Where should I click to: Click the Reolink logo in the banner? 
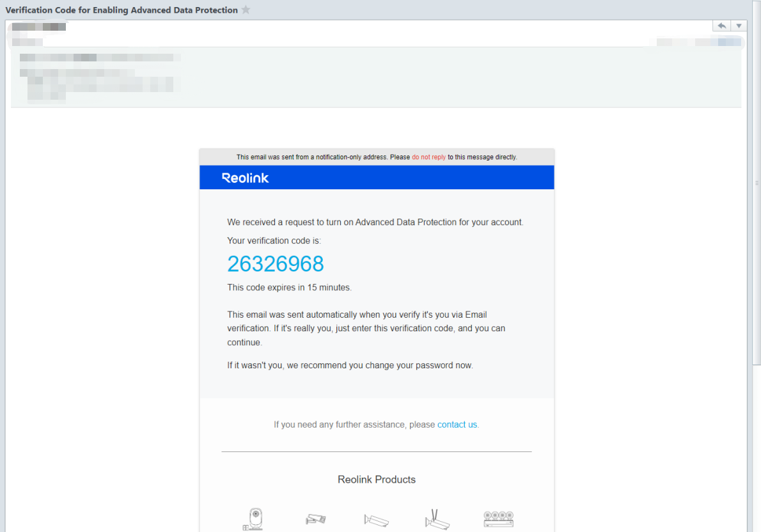[x=245, y=178]
